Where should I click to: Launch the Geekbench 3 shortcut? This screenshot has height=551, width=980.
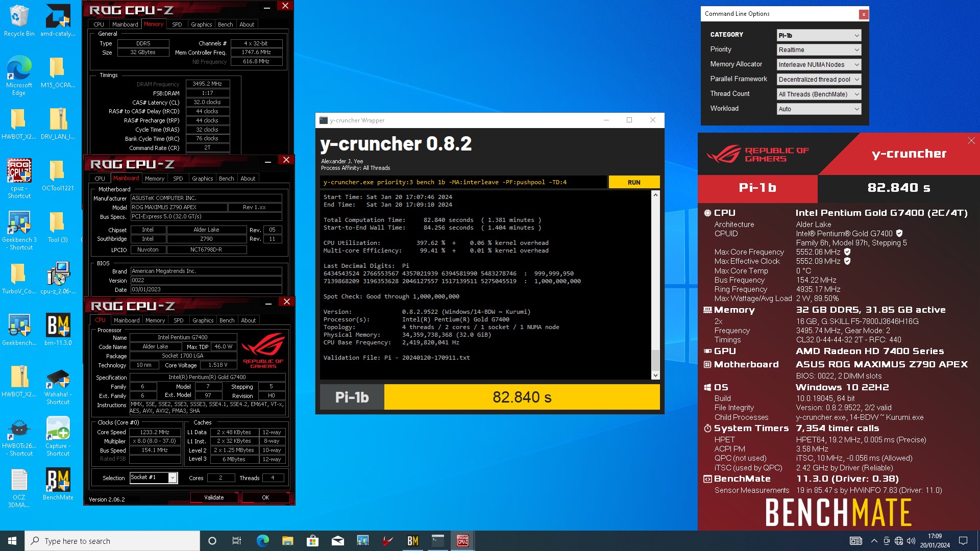point(19,230)
